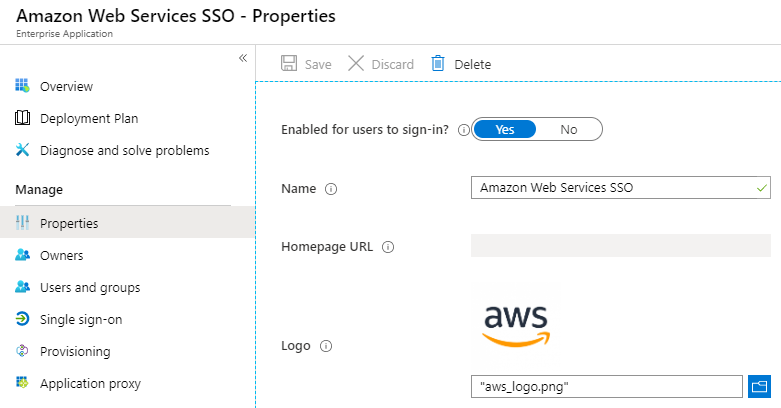The width and height of the screenshot is (781, 408).
Task: Click the Owners people icon
Action: (x=22, y=255)
